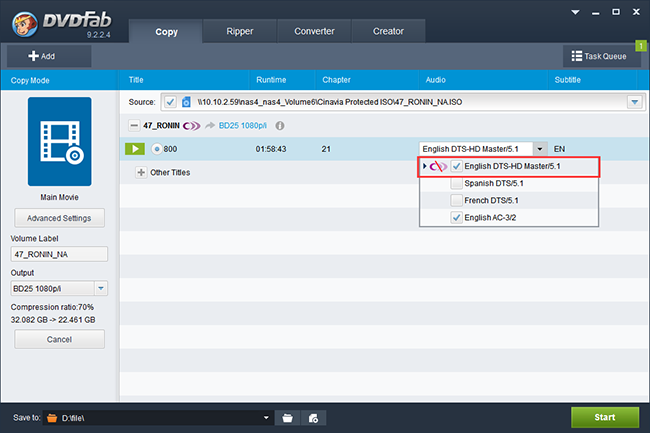Browse output folder with folder icon
This screenshot has width=650, height=433.
(287, 418)
